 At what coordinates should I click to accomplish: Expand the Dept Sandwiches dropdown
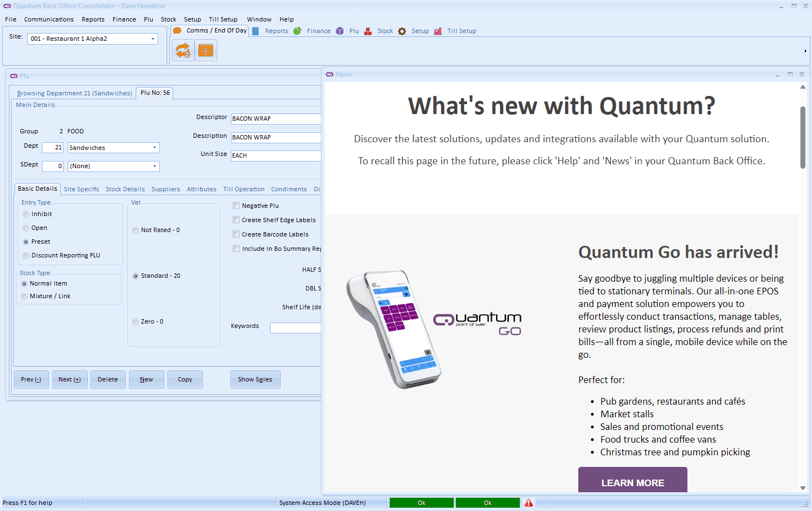pyautogui.click(x=154, y=148)
